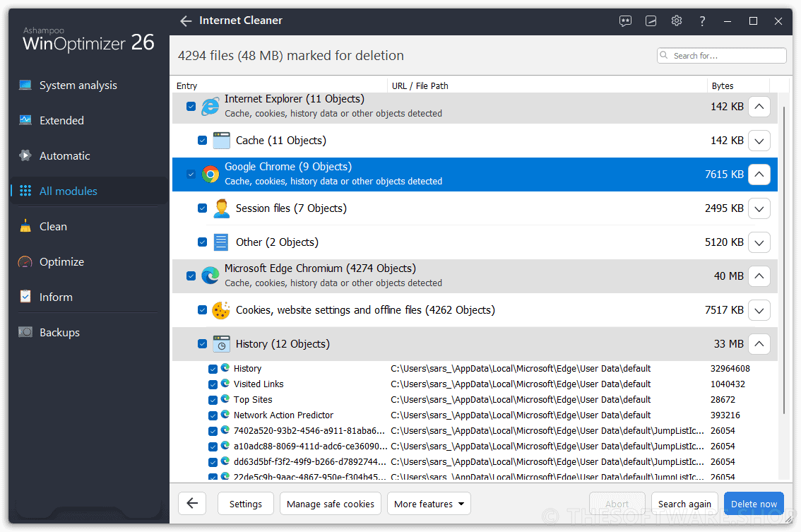Expand the Other (2 Objects) entry
The height and width of the screenshot is (532, 801).
[x=759, y=242]
